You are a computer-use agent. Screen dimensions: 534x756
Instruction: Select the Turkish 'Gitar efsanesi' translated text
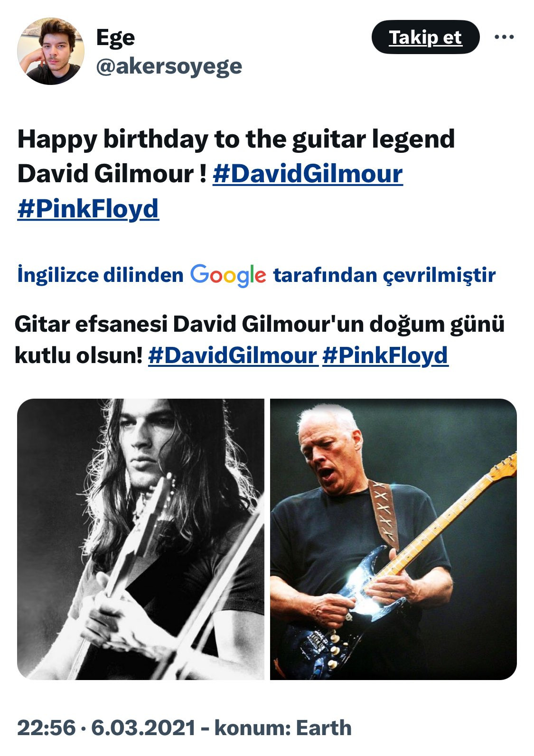tap(91, 325)
